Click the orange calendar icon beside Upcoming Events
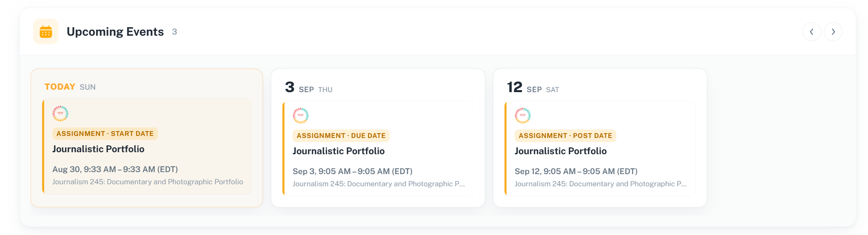The height and width of the screenshot is (235, 868). [46, 32]
